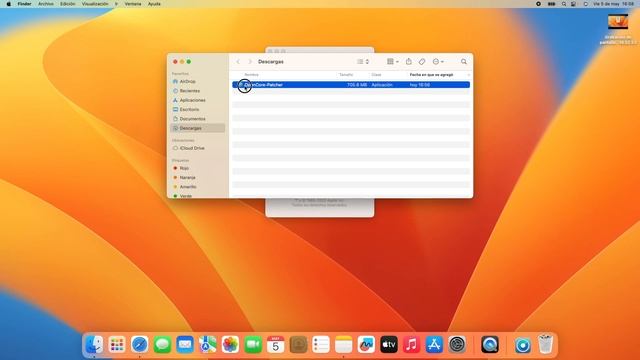Click the file size cell of OpenCore-Patcher

pos(357,85)
